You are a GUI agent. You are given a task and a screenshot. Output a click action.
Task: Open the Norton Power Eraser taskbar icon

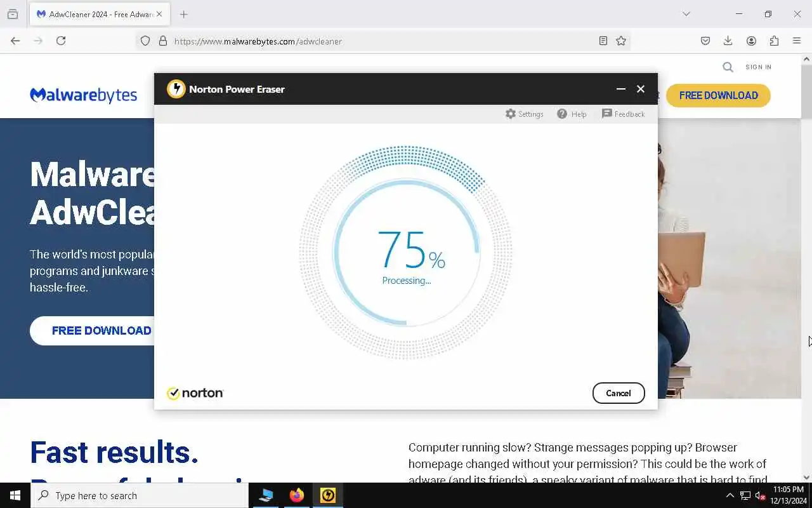pyautogui.click(x=328, y=495)
